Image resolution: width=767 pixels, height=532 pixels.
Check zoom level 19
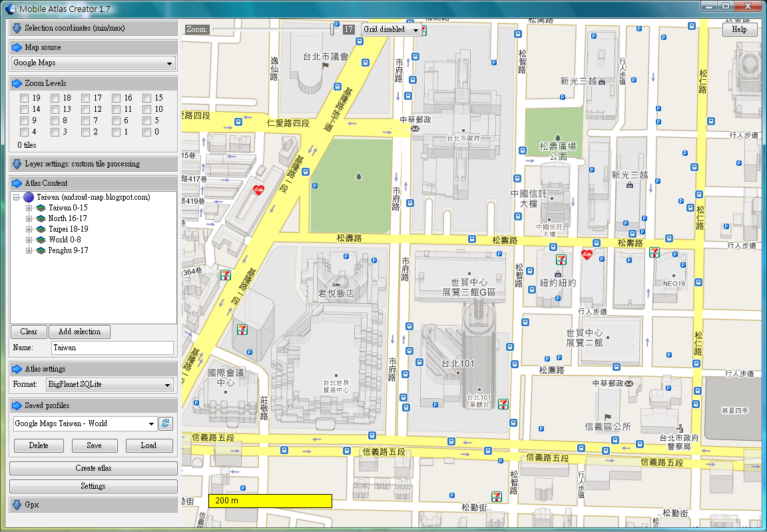24,98
